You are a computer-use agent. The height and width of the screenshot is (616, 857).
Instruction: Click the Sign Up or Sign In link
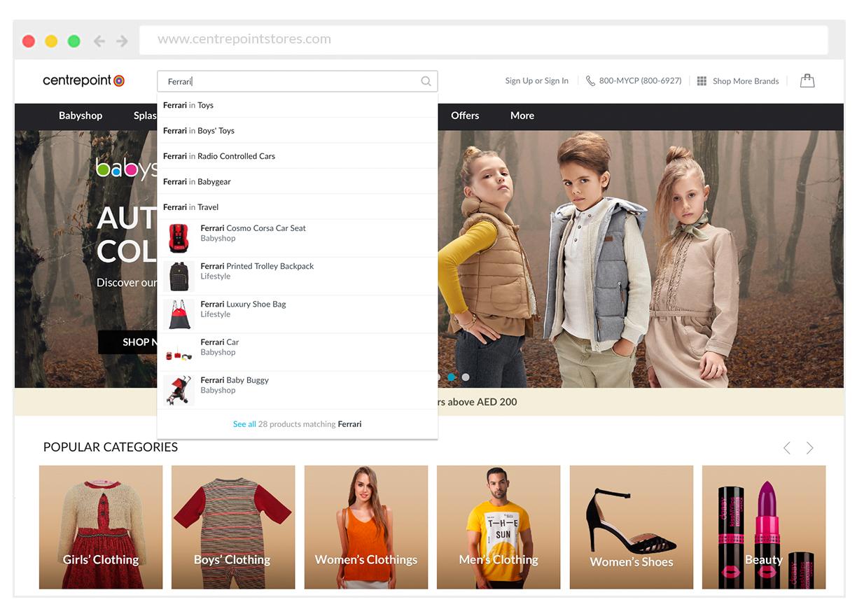click(536, 80)
